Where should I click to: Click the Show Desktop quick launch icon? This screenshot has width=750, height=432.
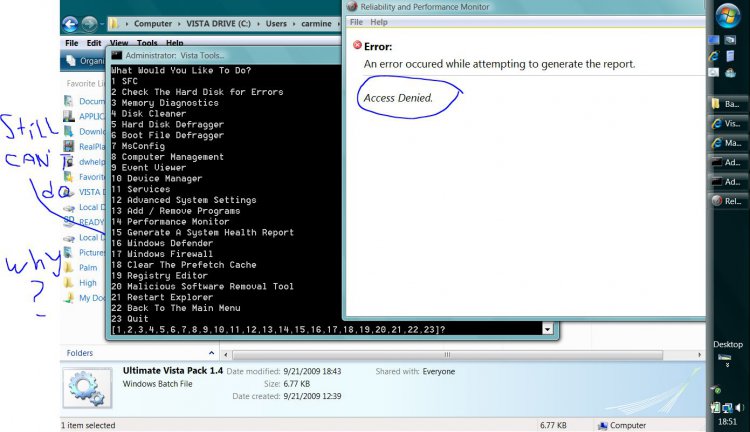tap(714, 40)
